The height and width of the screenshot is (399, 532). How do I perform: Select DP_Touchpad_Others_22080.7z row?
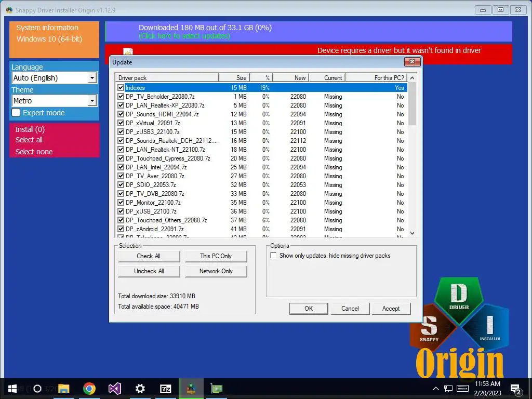click(x=261, y=220)
